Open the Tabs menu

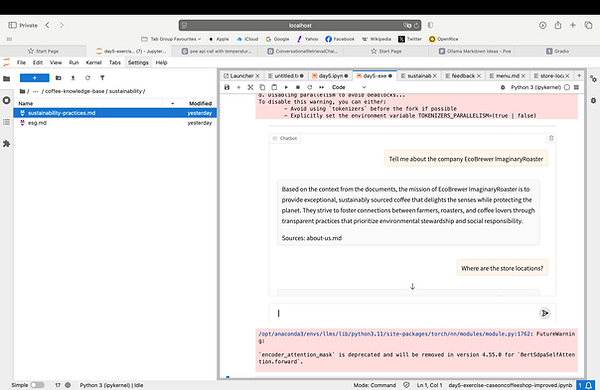tap(115, 62)
